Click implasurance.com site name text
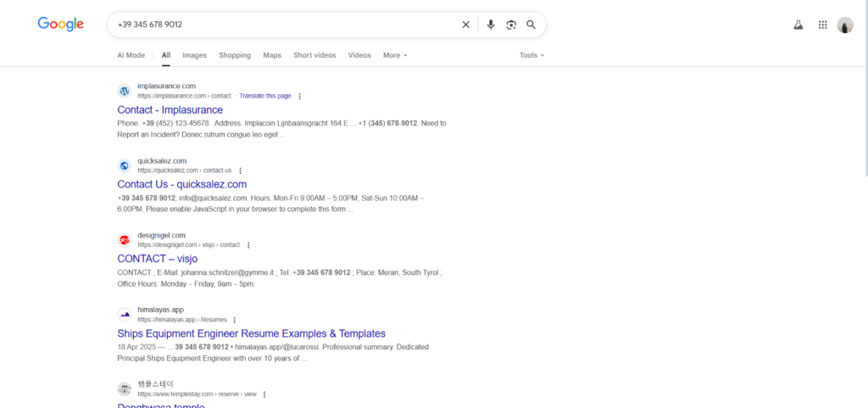Screen dimensions: 868x408 click(x=167, y=86)
